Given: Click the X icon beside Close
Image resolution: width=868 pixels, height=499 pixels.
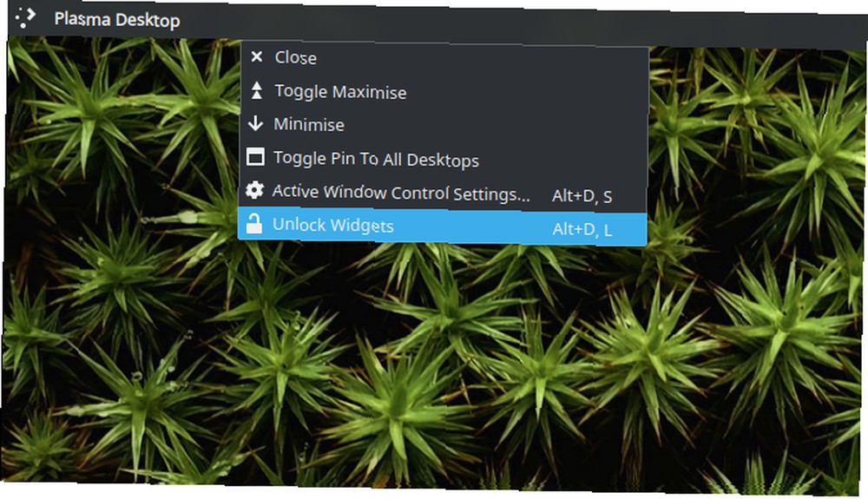Looking at the screenshot, I should pyautogui.click(x=256, y=56).
